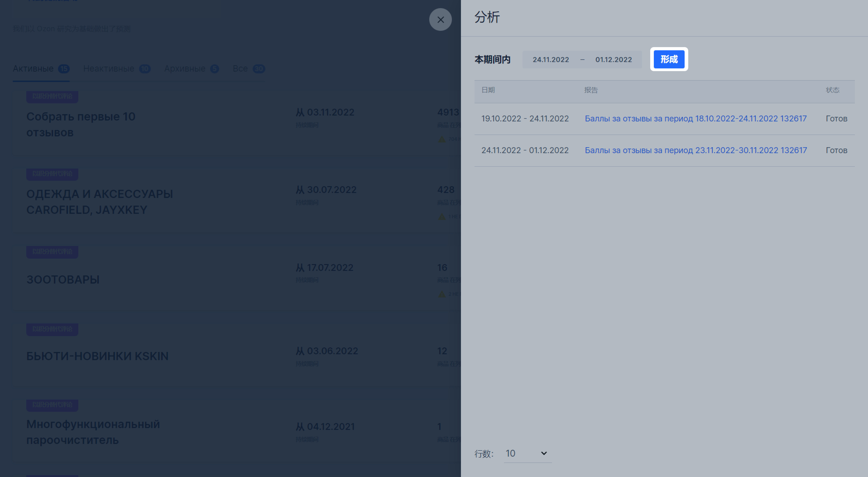Open campaign БЬЮТИ-НОВИНКИ KSKIN
Image resolution: width=868 pixels, height=477 pixels.
(x=97, y=356)
